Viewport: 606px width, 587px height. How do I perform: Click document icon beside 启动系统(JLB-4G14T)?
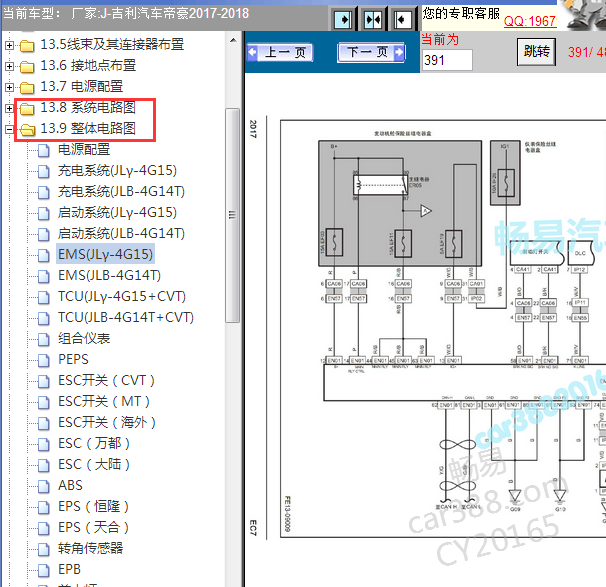pyautogui.click(x=44, y=234)
